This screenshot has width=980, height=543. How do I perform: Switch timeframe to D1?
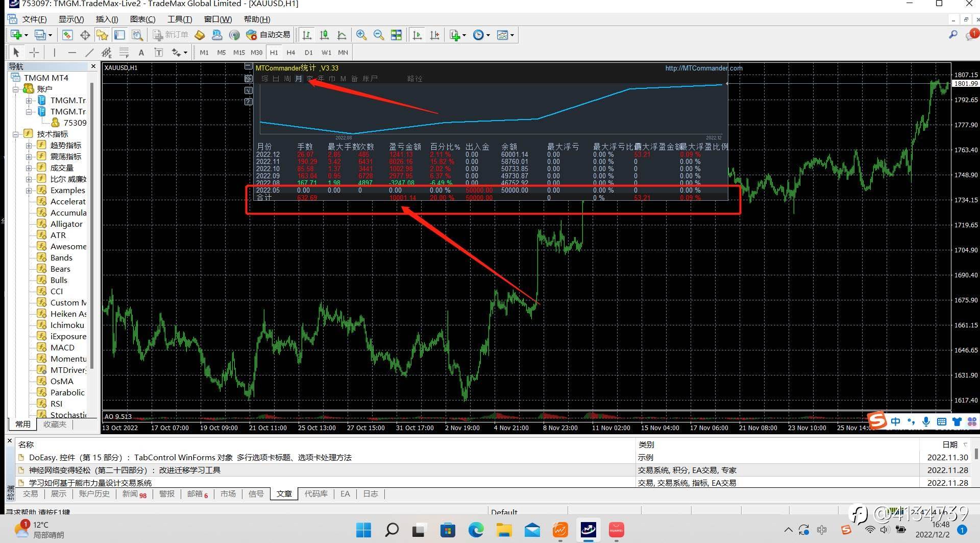[308, 52]
